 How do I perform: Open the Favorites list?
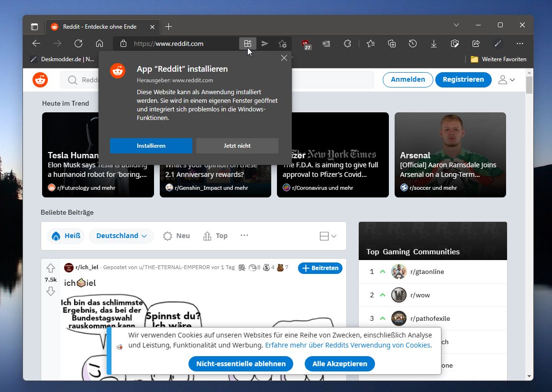click(371, 44)
